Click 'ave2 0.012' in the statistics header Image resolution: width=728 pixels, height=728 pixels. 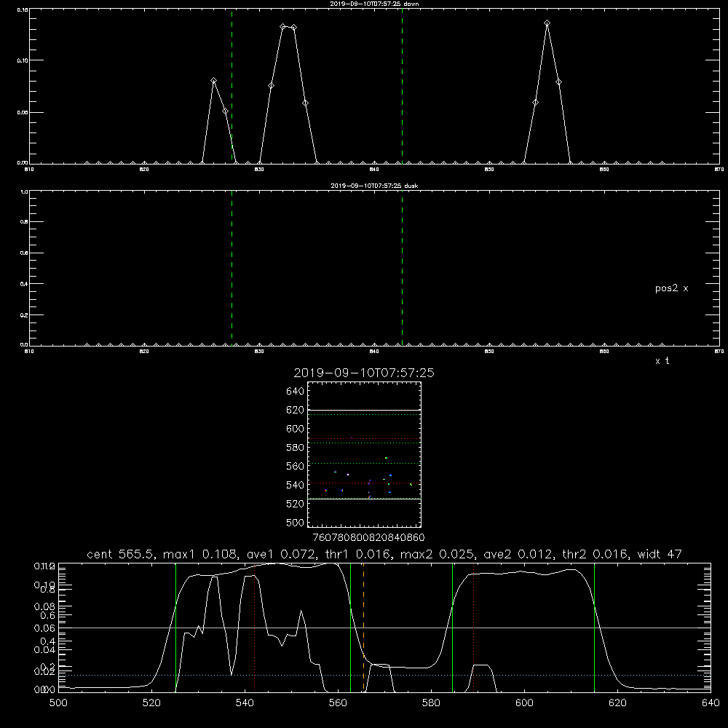point(518,554)
